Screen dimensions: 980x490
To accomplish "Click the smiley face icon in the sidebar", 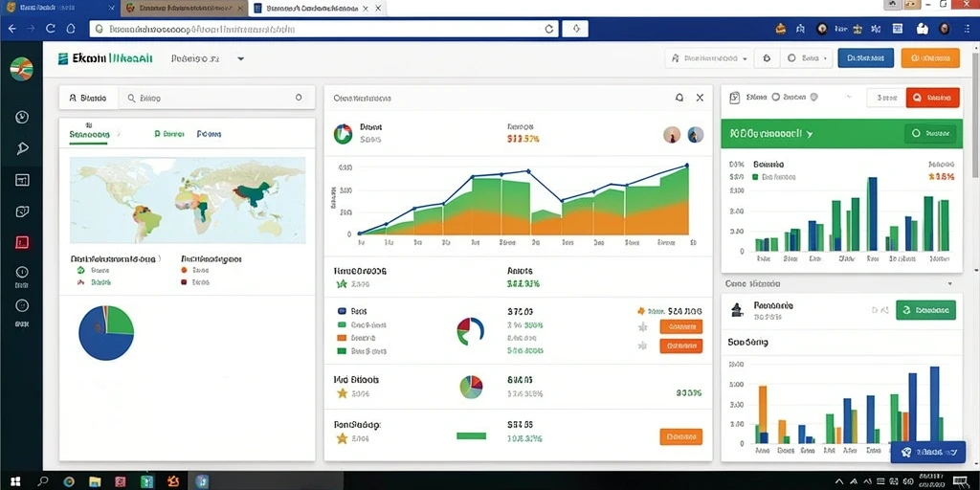I will [x=22, y=305].
